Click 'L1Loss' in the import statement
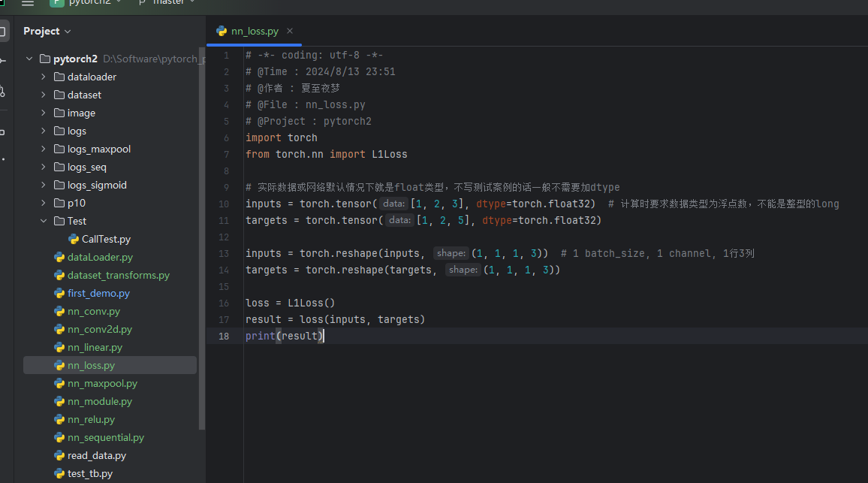868x483 pixels. tap(389, 154)
